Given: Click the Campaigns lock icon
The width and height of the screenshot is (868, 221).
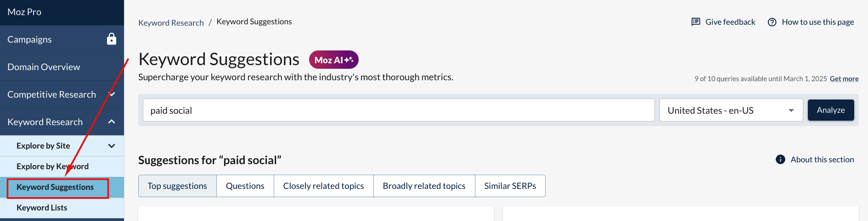Looking at the screenshot, I should click(x=112, y=39).
